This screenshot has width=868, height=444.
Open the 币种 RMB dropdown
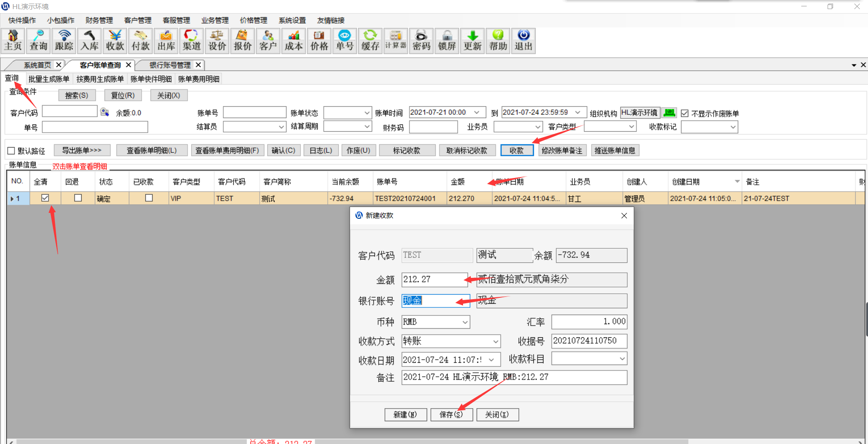click(465, 322)
